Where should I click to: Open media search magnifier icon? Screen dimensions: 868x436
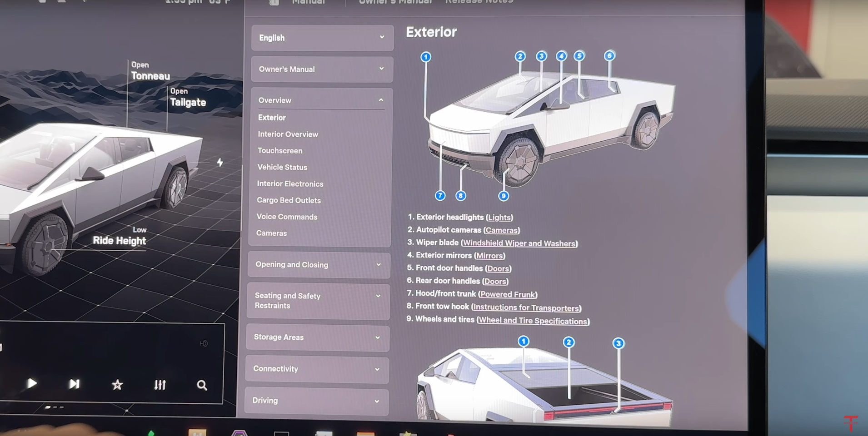coord(202,386)
